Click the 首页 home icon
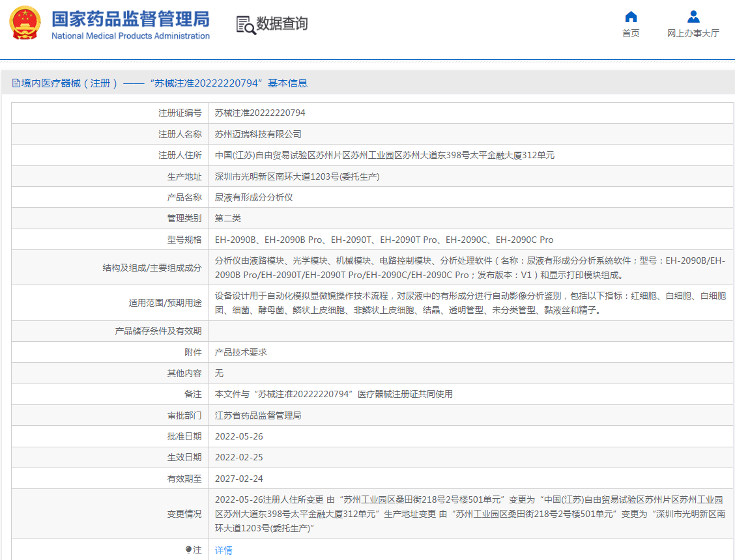Viewport: 735px width, 560px height. (x=629, y=17)
